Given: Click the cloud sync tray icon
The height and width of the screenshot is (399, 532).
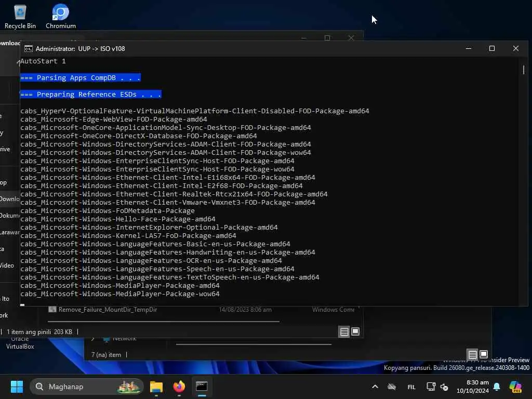Looking at the screenshot, I should coord(392,387).
